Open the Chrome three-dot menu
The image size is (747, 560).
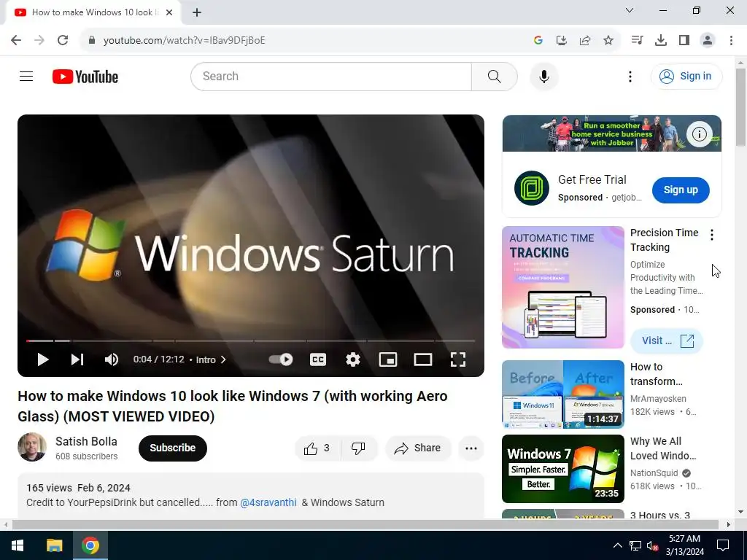(x=731, y=40)
